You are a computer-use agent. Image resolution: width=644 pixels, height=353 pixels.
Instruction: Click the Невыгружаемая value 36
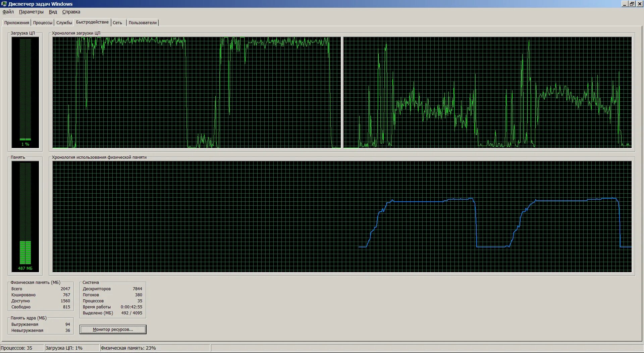[68, 331]
